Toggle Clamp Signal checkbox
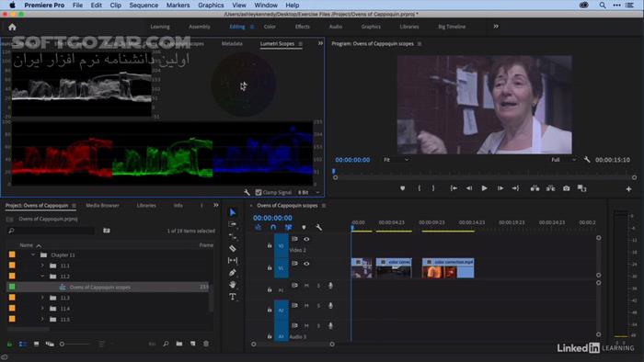 (x=259, y=192)
